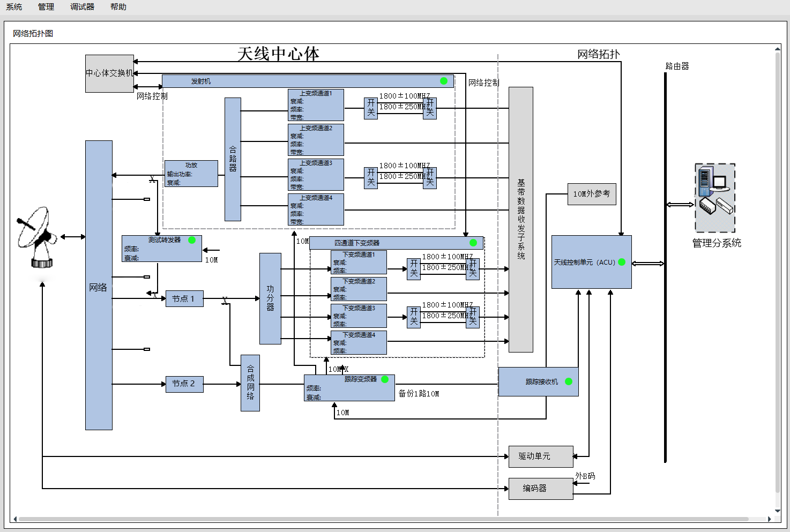Screen dimensions: 790x532
Task: Click the green status light on 四通道下变频器
Action: click(473, 243)
